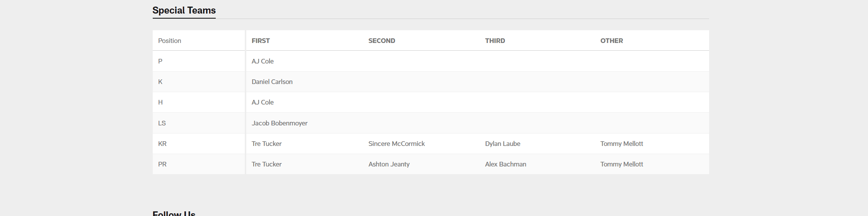Click the OTHER column header

pyautogui.click(x=611, y=41)
